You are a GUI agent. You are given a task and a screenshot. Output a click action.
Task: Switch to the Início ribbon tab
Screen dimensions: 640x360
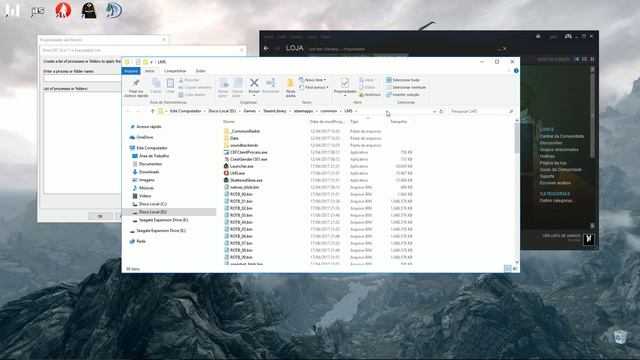tap(150, 71)
